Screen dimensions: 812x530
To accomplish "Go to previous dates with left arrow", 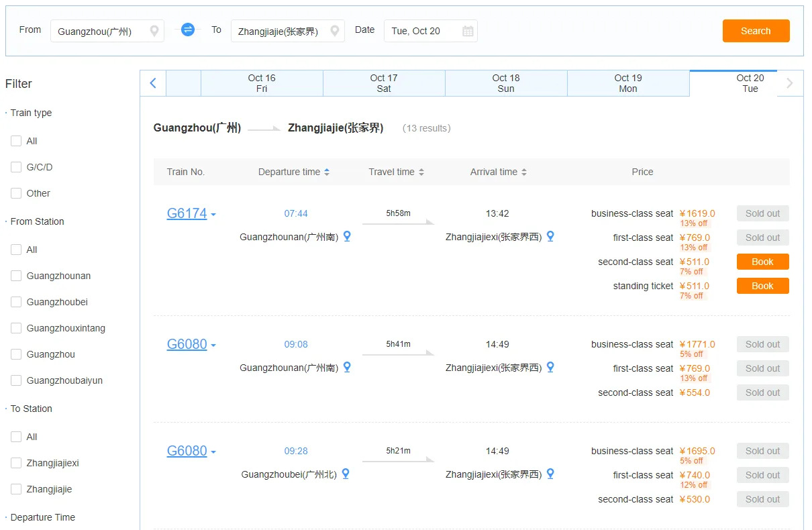I will (x=153, y=83).
